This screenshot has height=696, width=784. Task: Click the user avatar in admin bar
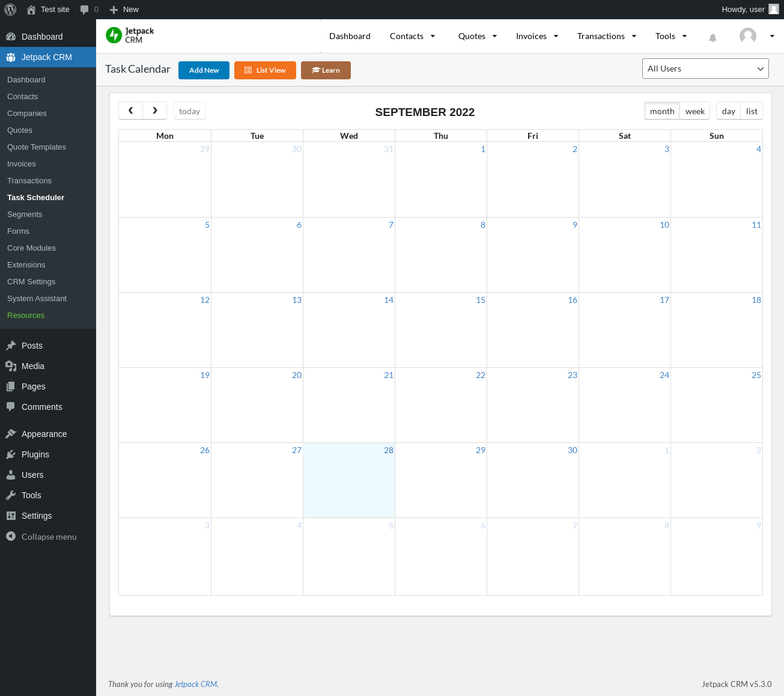tap(774, 10)
